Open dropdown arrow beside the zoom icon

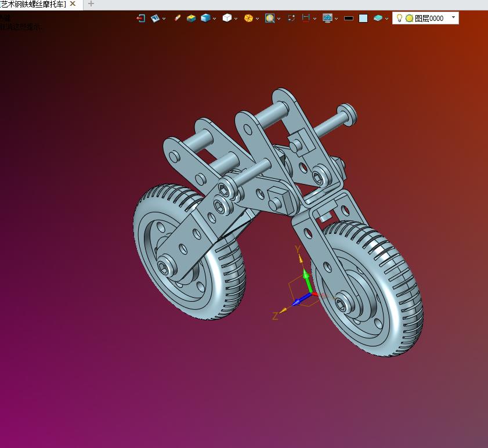279,19
